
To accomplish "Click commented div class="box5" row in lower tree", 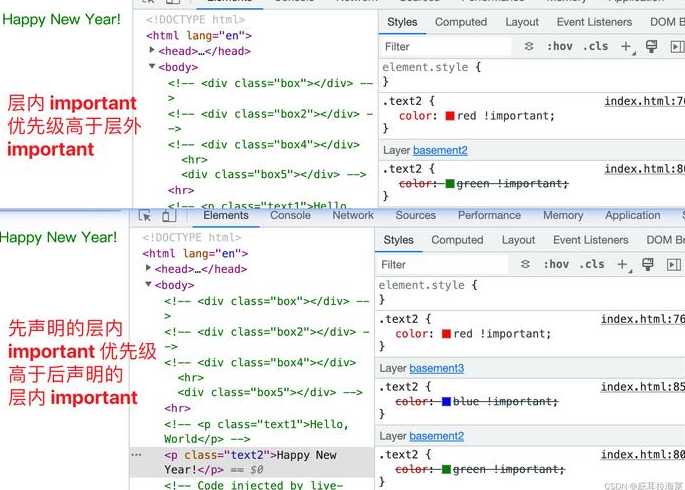I will (x=270, y=392).
